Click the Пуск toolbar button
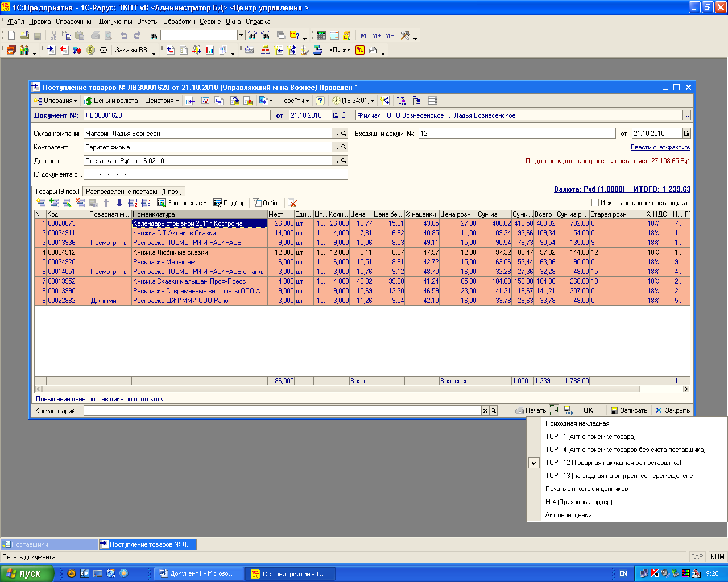Screen dimensions: 728x582 (x=340, y=50)
